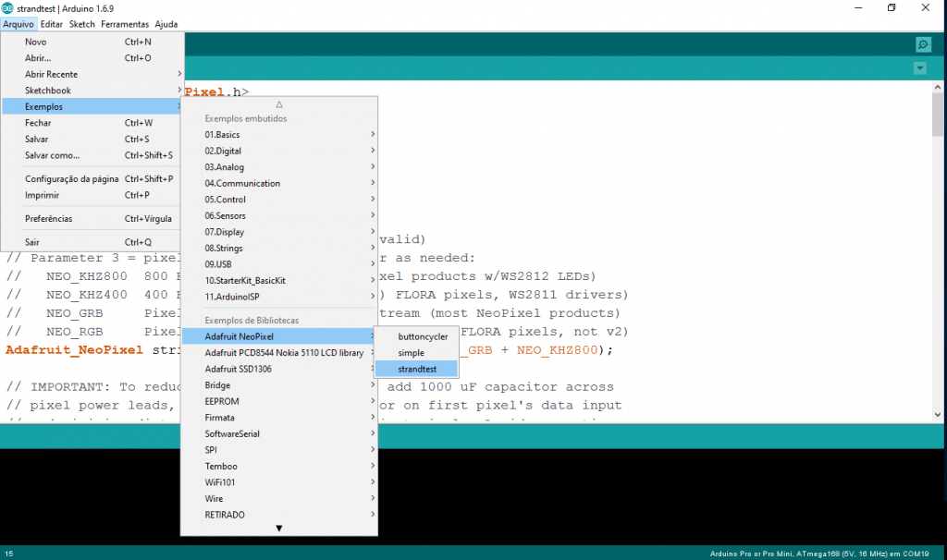
Task: Open the tab dropdown arrow button
Action: tap(920, 68)
